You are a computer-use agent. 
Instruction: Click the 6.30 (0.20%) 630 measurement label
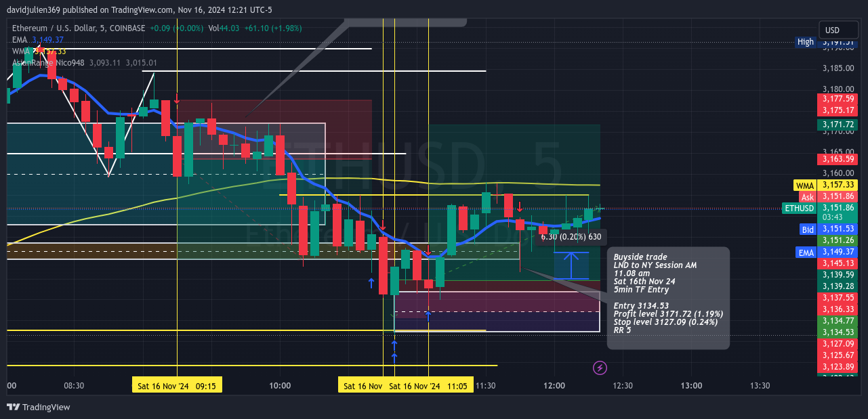pos(571,237)
